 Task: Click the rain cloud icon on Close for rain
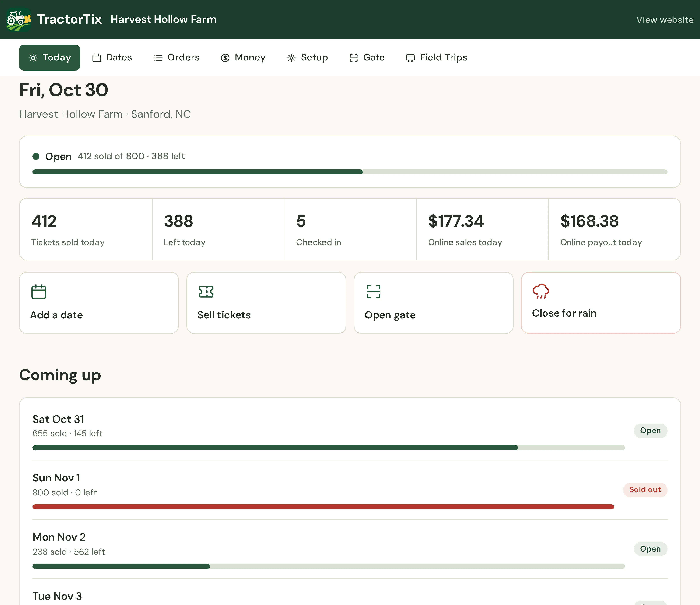click(x=541, y=291)
